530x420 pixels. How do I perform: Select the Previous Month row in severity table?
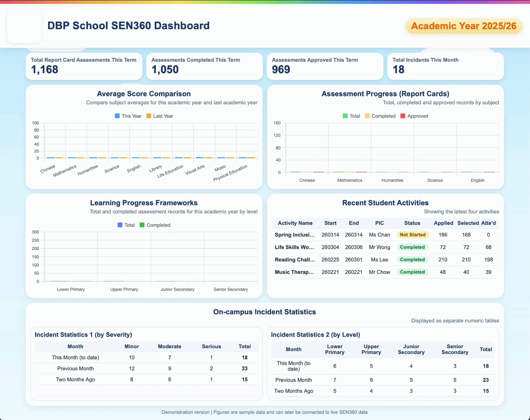click(75, 368)
